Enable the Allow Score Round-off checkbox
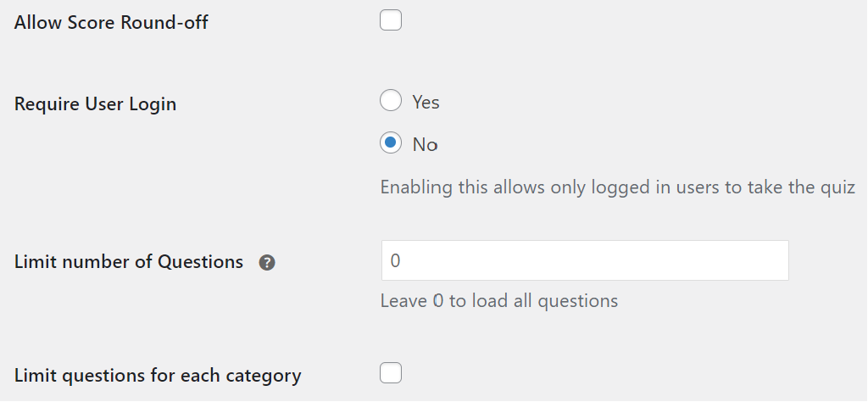 pos(390,20)
